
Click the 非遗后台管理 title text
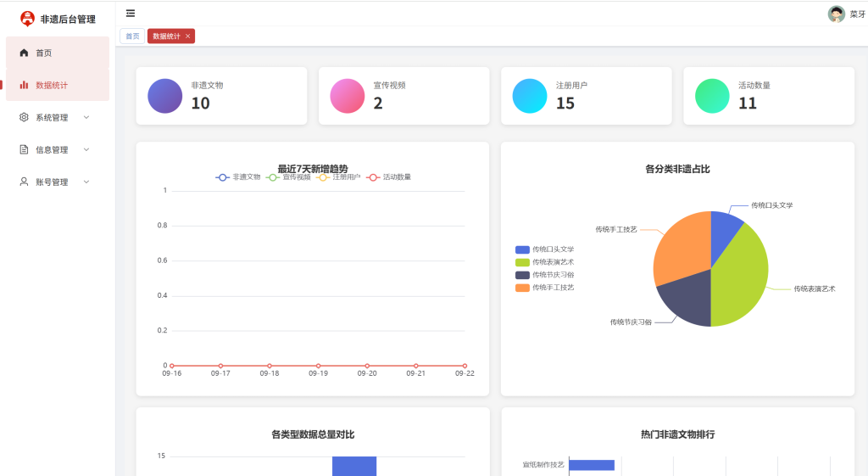[x=68, y=19]
